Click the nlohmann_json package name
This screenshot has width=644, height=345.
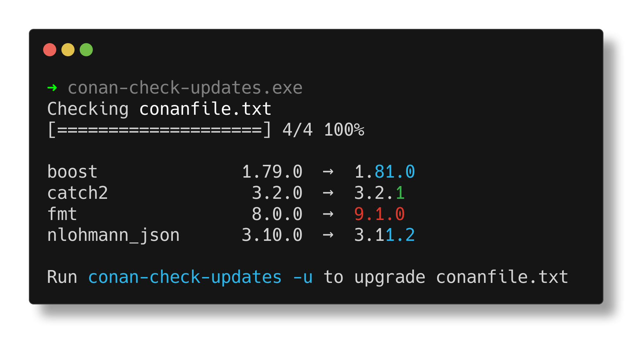pos(113,235)
